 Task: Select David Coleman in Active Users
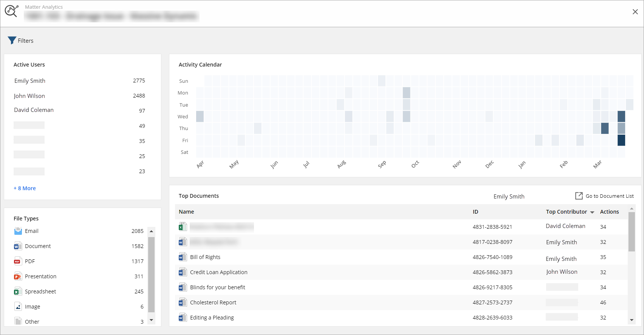(x=34, y=110)
